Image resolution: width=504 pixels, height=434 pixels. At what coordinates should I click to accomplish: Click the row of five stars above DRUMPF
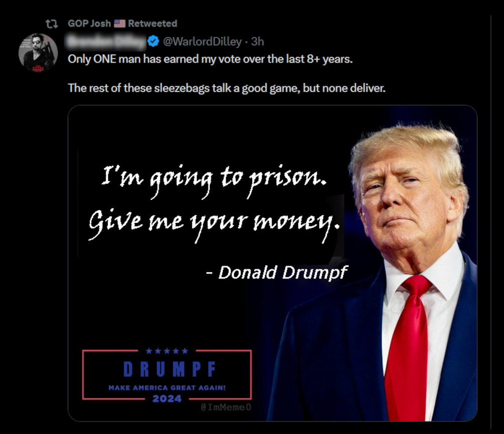coord(167,351)
